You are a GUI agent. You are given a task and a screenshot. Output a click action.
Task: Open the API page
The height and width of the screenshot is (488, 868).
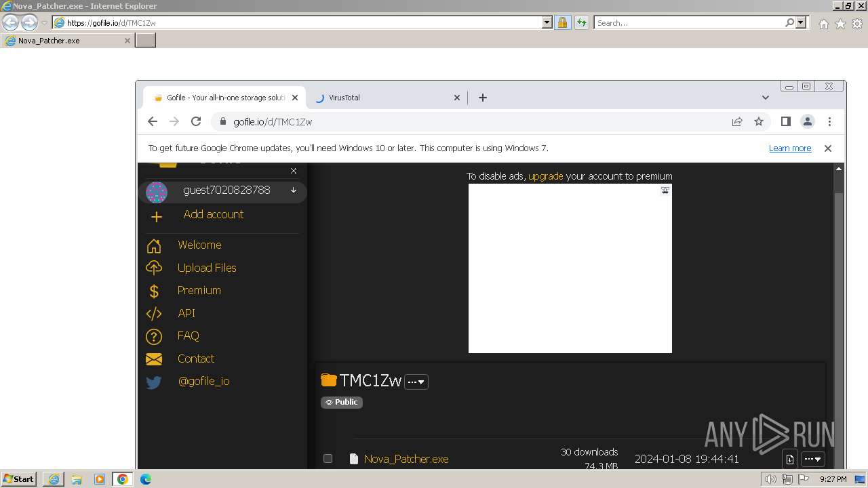186,313
